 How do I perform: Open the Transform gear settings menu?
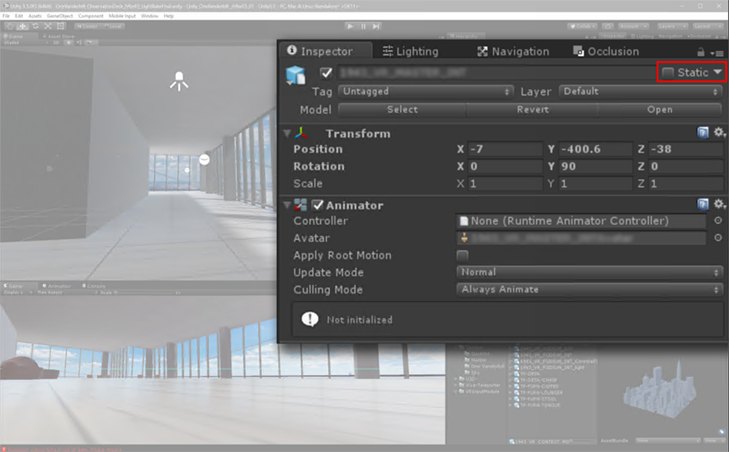click(x=720, y=133)
